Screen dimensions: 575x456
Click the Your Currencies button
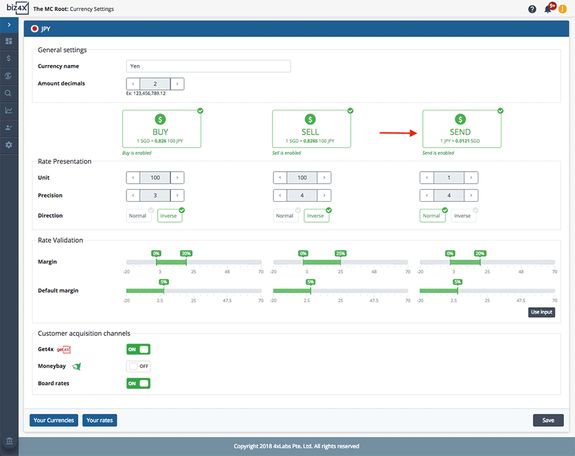(54, 420)
